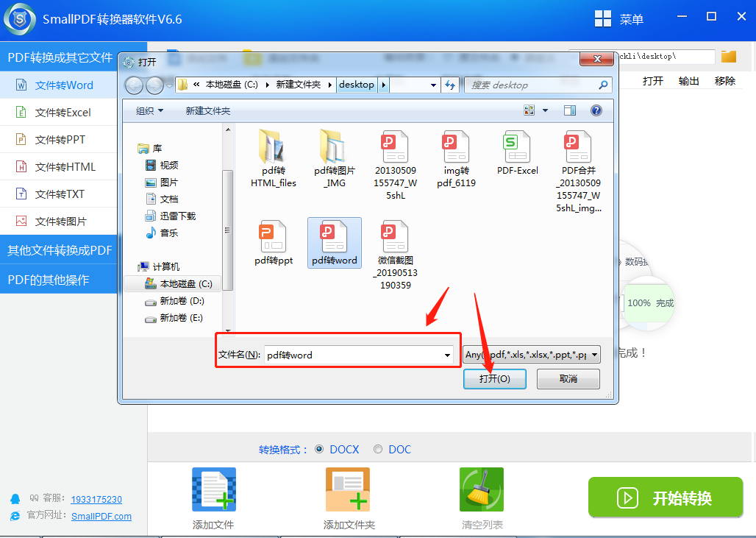Expand the 文件名 combo box arrow
Screen dimensions: 756x538
pos(447,354)
